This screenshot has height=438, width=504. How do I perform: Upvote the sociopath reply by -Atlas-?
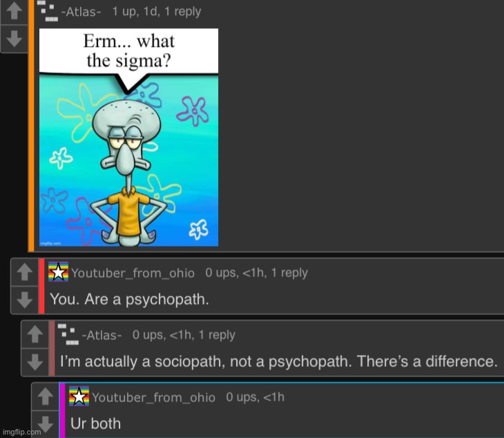pos(35,334)
